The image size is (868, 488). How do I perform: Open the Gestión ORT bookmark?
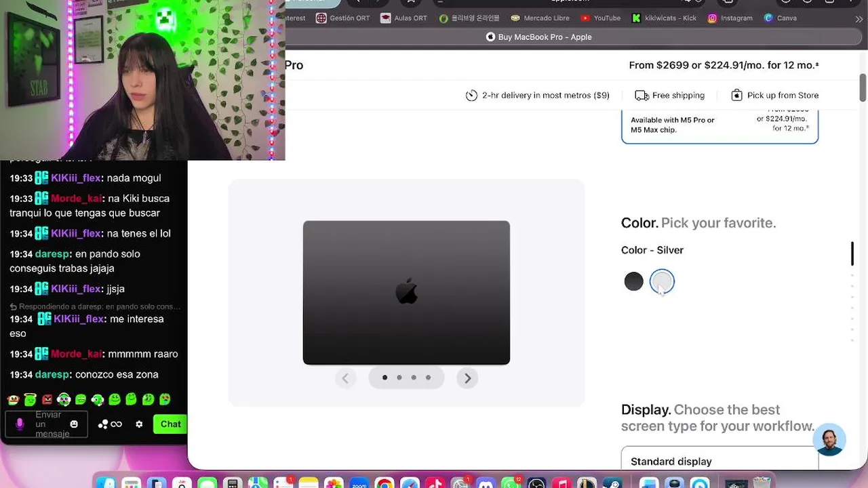pyautogui.click(x=342, y=18)
